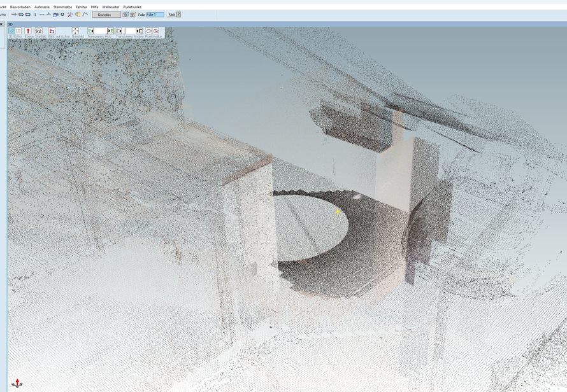Click the question mark help button
Screen dimensions: 567x392
pyautogui.click(x=178, y=15)
